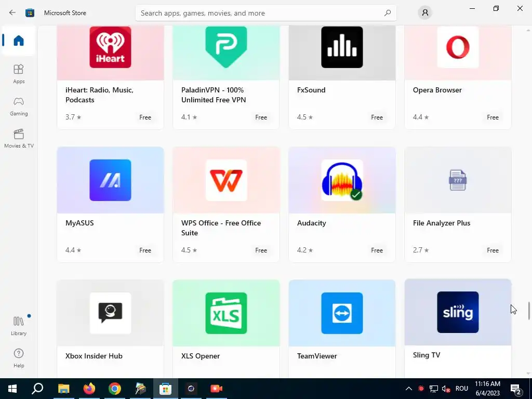Open the WPS Office logo icon
This screenshot has height=399, width=532.
click(x=226, y=180)
